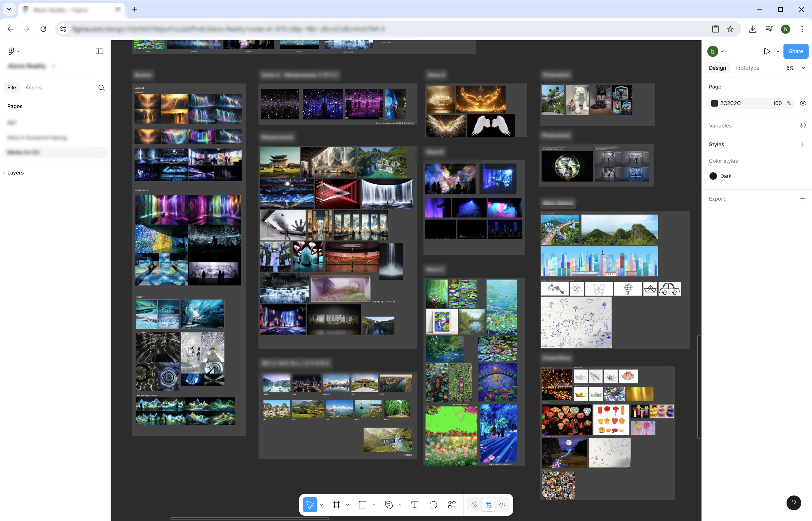The width and height of the screenshot is (812, 521).
Task: Toggle page background visibility eye
Action: point(803,103)
